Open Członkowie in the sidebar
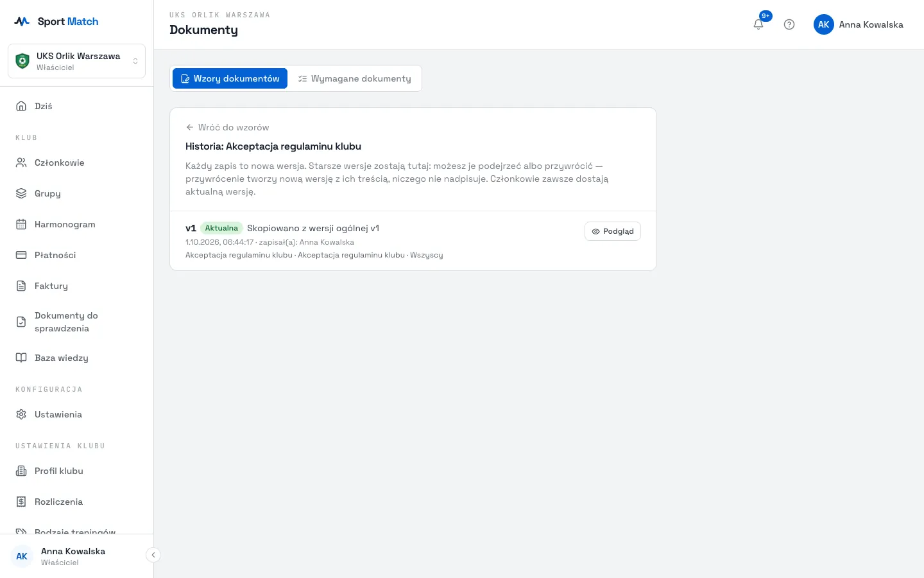924x578 pixels. click(x=76, y=162)
